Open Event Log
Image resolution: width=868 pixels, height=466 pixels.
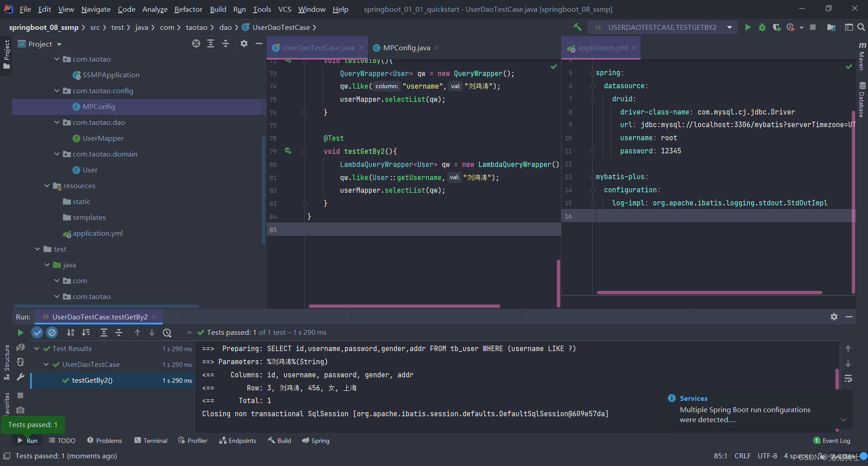(x=832, y=441)
